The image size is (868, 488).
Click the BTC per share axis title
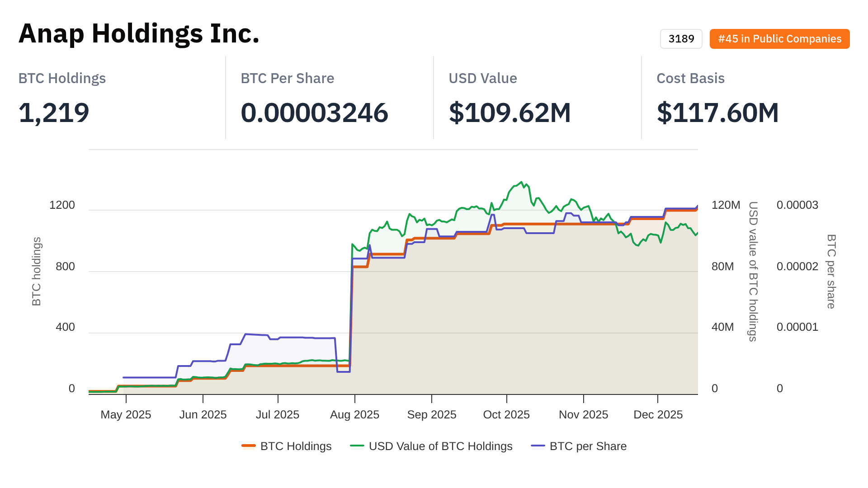pyautogui.click(x=831, y=271)
